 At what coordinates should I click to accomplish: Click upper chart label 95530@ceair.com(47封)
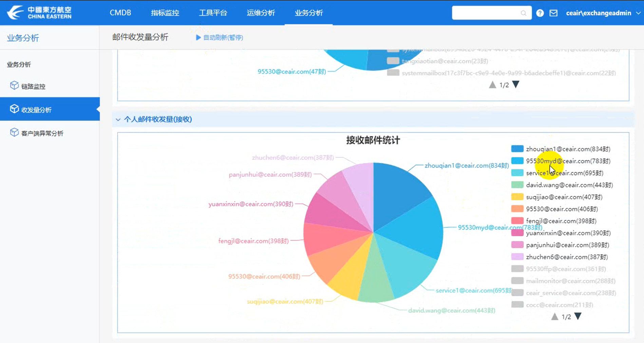coord(292,72)
